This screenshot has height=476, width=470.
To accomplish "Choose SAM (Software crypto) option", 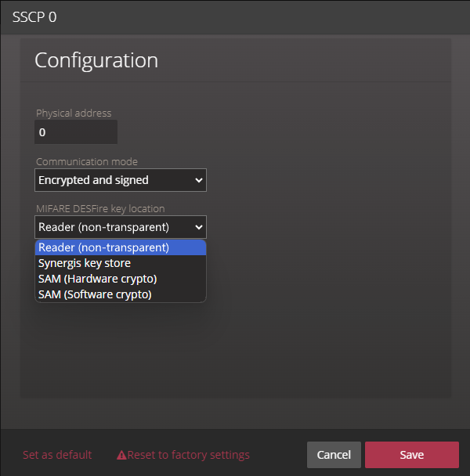I will (121, 295).
